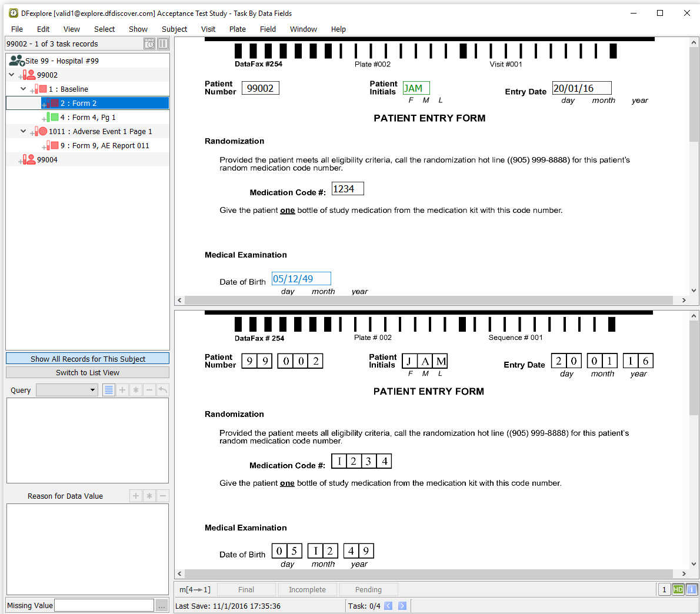Click add reason plus icon
The height and width of the screenshot is (614, 700).
(x=136, y=496)
